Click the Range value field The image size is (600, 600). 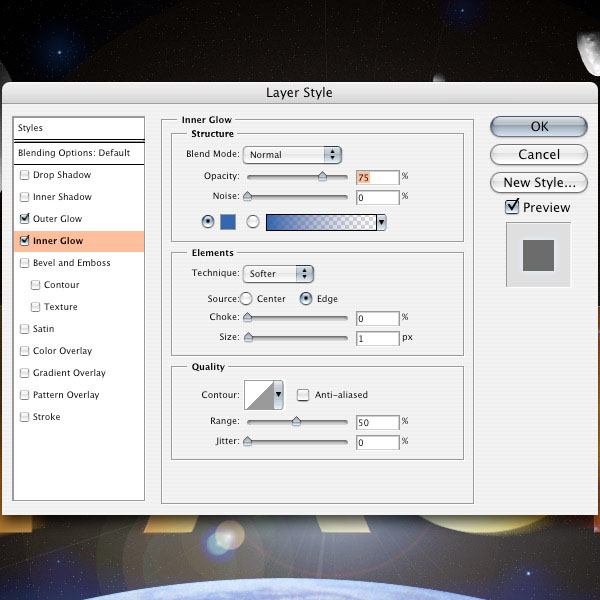pyautogui.click(x=378, y=422)
